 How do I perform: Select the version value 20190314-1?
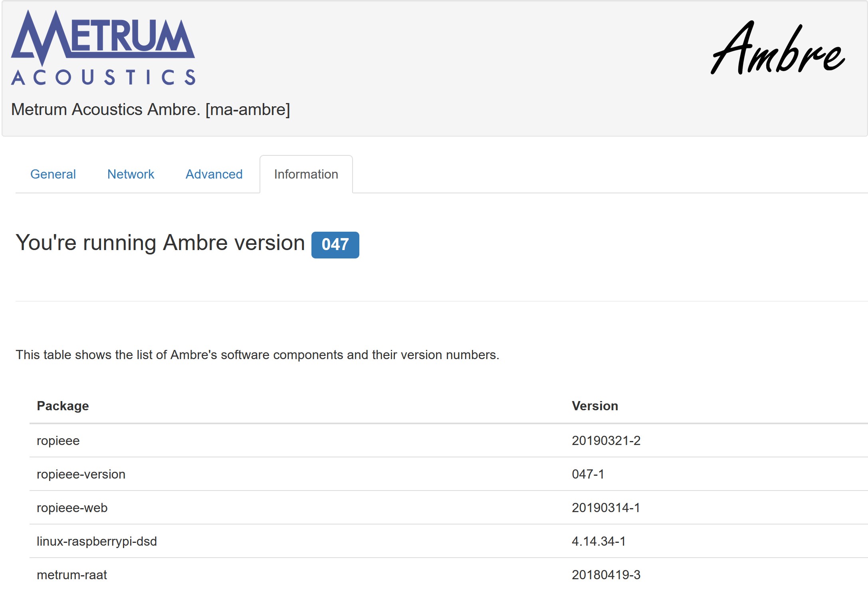pyautogui.click(x=606, y=508)
